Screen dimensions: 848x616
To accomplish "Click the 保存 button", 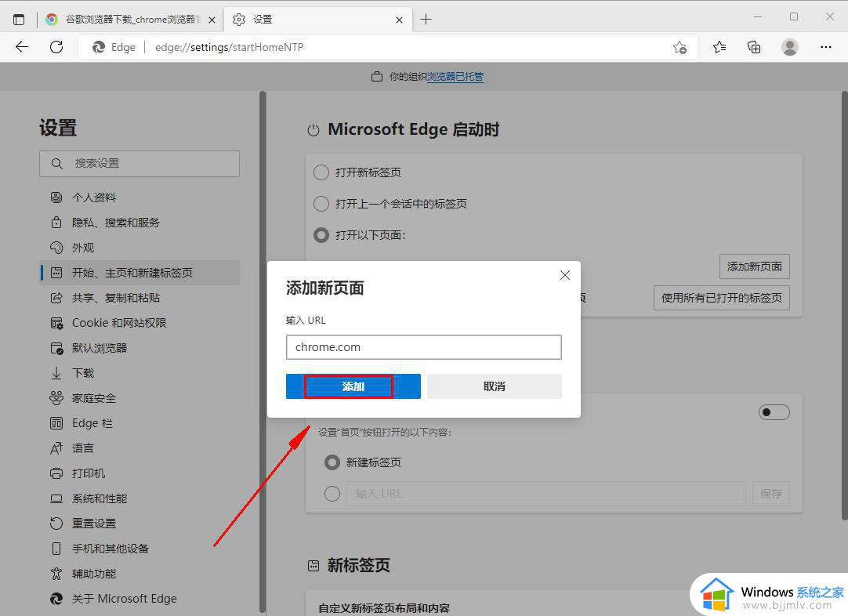I will pos(771,494).
